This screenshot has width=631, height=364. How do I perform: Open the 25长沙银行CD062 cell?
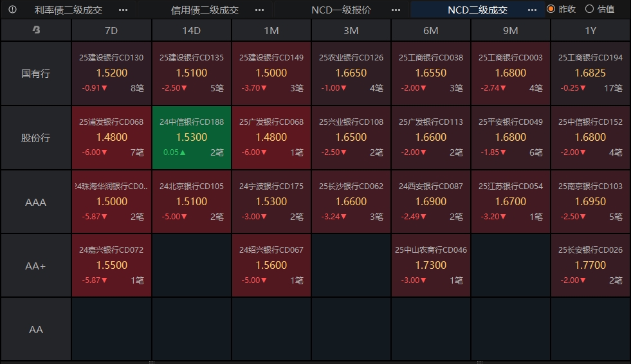pos(351,201)
